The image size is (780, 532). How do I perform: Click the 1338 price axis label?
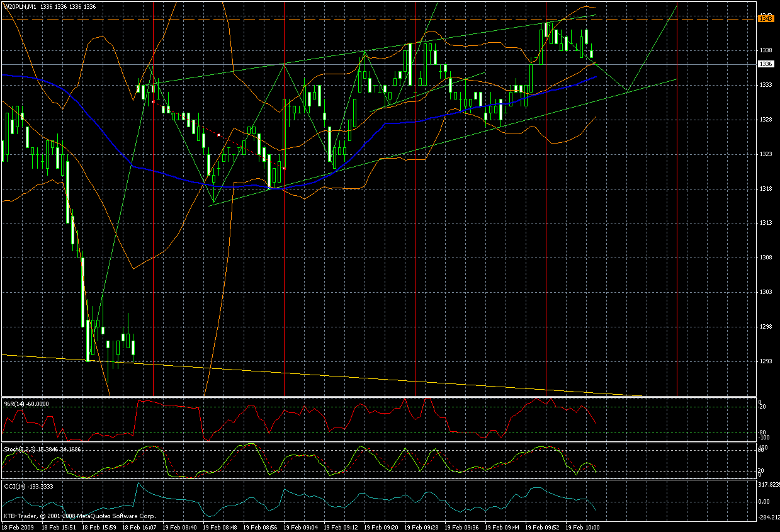click(766, 50)
